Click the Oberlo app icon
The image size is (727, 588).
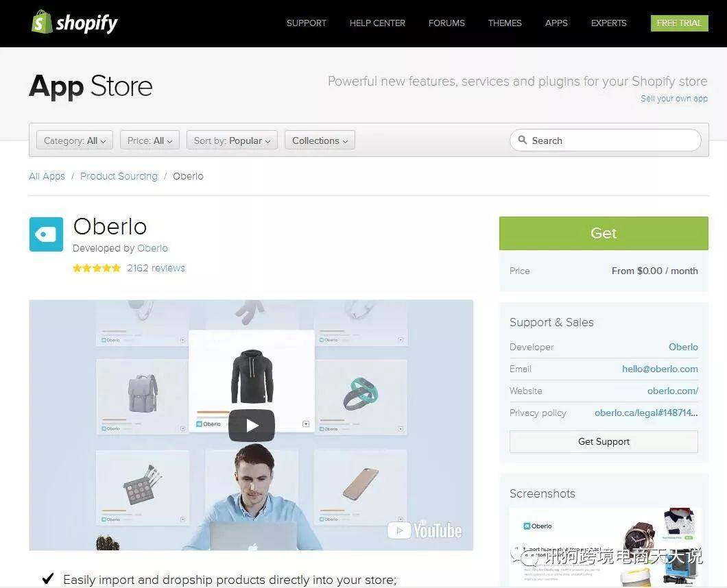click(46, 234)
